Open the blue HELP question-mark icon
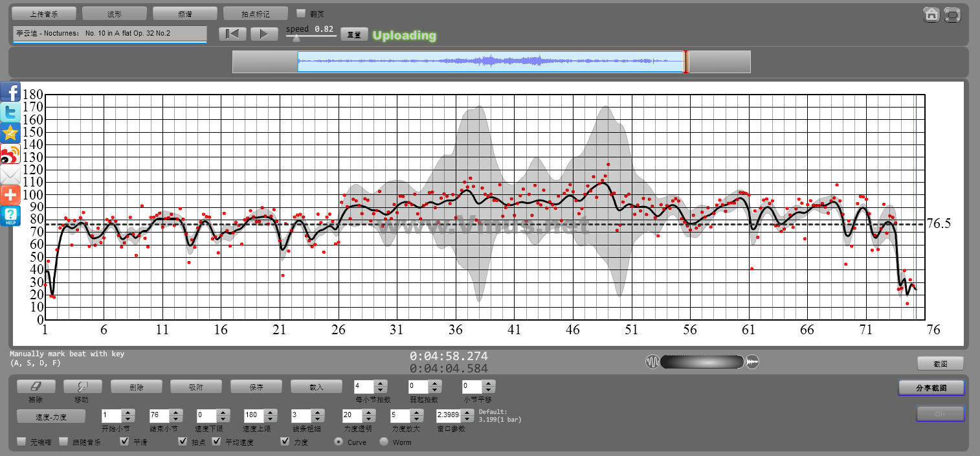 (x=10, y=216)
